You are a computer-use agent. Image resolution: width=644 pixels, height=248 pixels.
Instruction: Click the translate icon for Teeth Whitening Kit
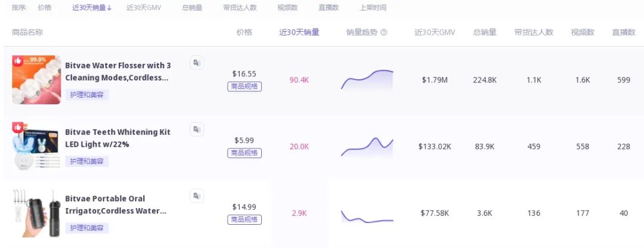[x=197, y=129]
